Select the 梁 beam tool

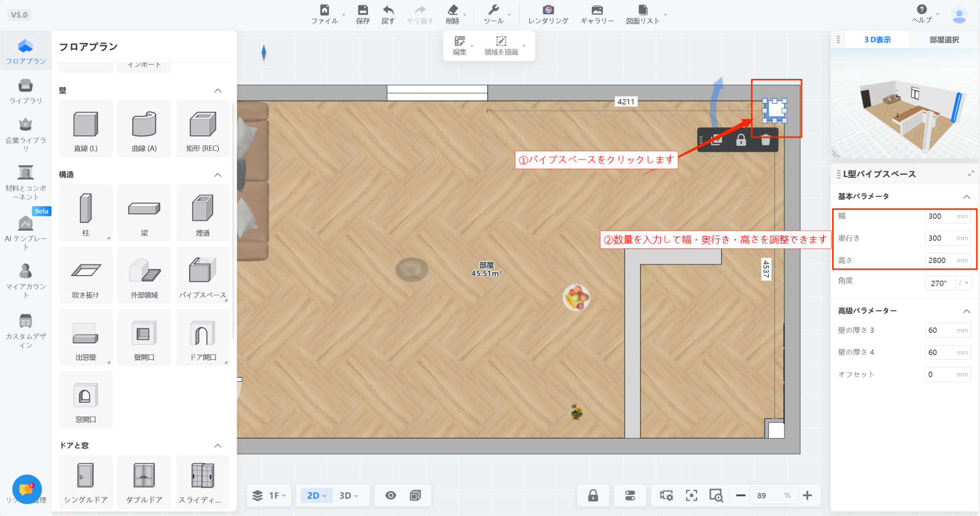click(x=145, y=213)
